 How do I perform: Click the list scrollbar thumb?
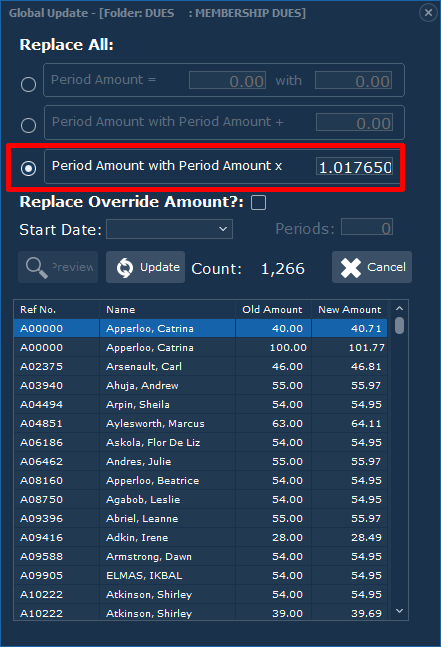pyautogui.click(x=399, y=325)
